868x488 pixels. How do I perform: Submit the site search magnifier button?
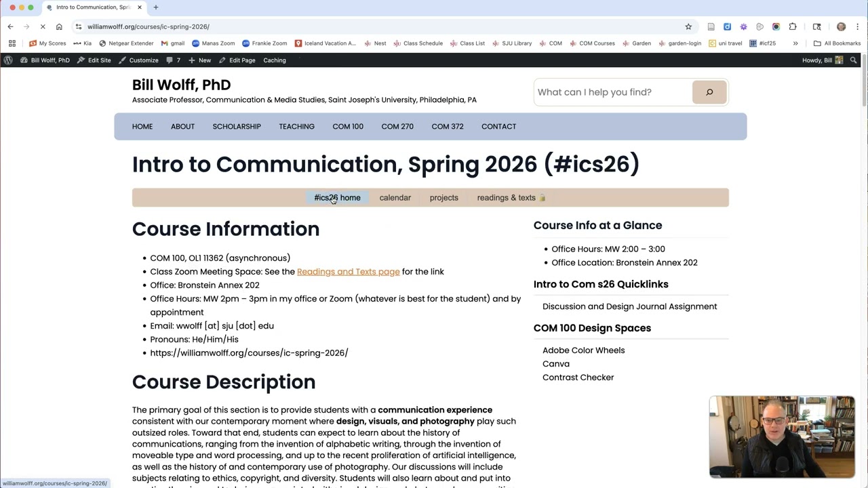coord(709,92)
